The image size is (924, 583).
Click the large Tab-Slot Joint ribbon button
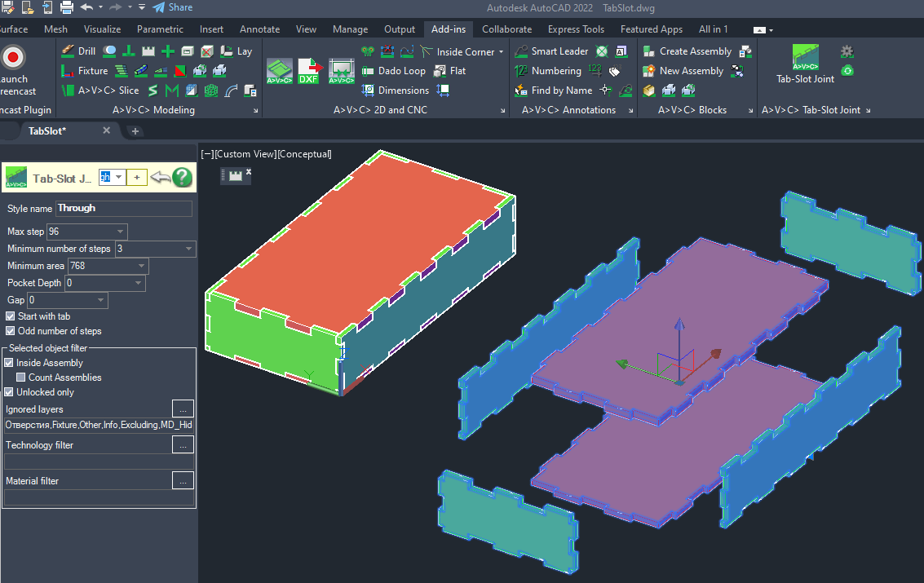[x=805, y=64]
